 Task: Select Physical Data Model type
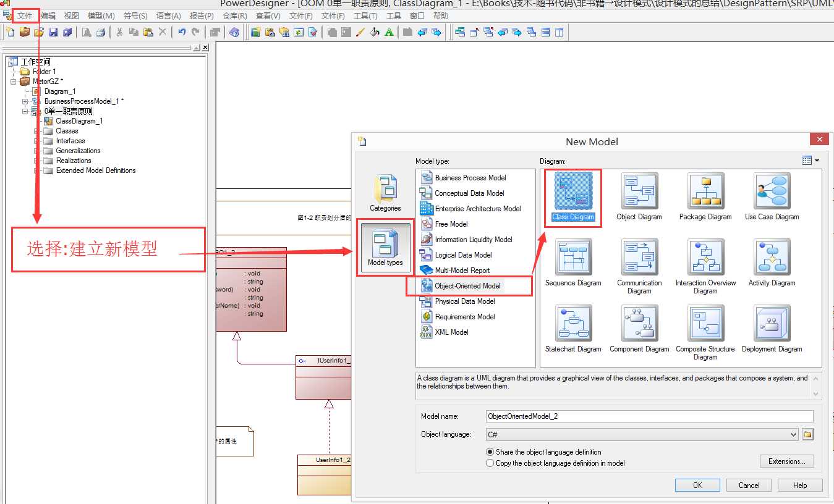pos(458,301)
